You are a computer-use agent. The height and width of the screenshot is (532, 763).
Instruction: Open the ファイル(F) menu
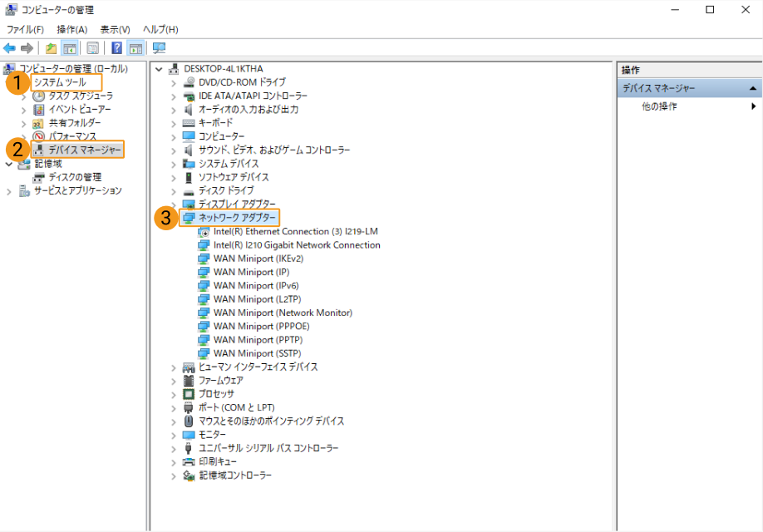pyautogui.click(x=25, y=29)
